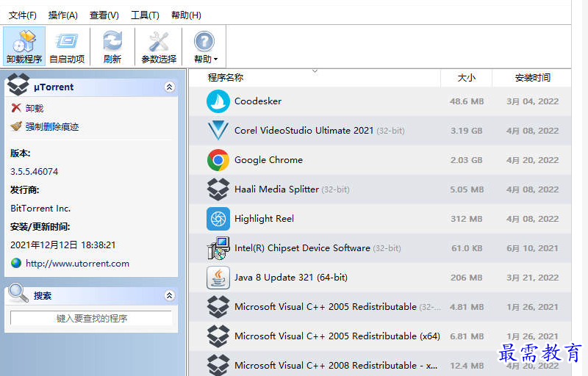This screenshot has width=588, height=376.
Task: Click the broom icon for 强制删除痕迹
Action: point(16,126)
